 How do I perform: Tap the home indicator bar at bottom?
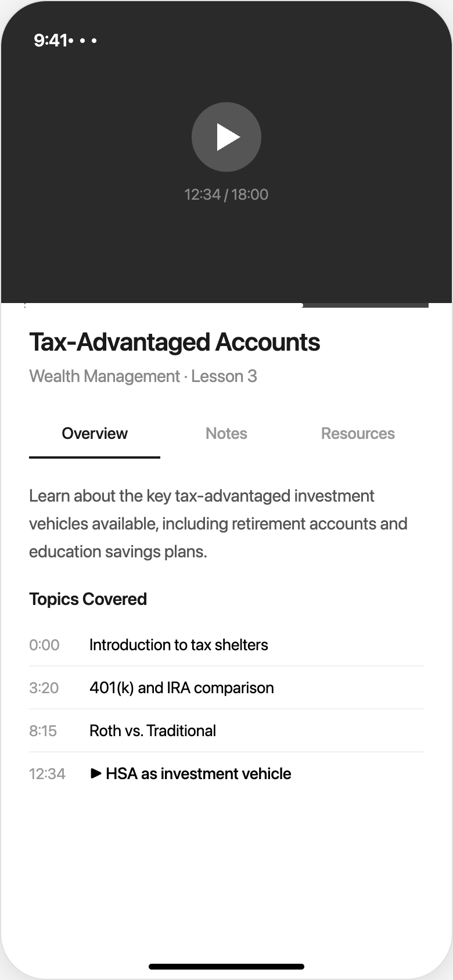point(227,967)
